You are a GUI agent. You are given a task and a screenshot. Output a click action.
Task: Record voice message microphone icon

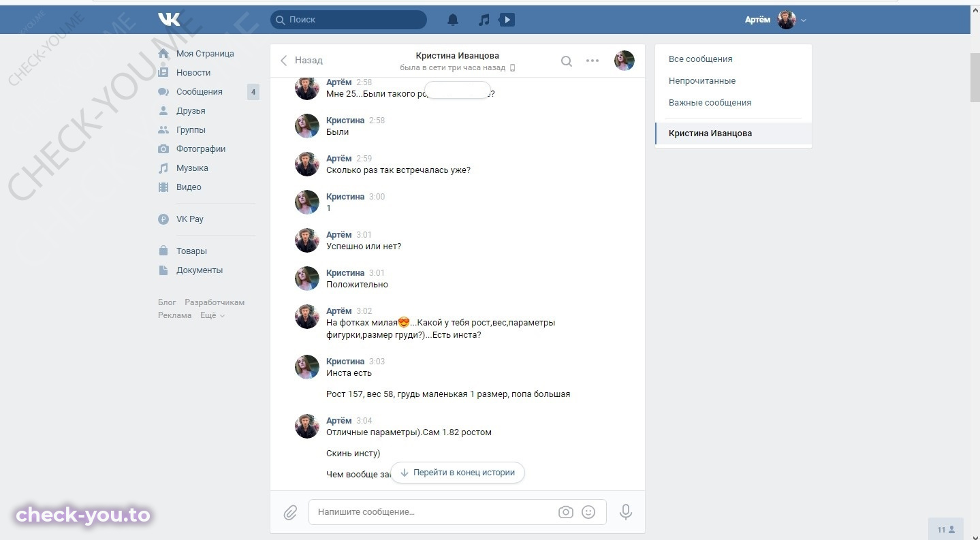click(626, 512)
